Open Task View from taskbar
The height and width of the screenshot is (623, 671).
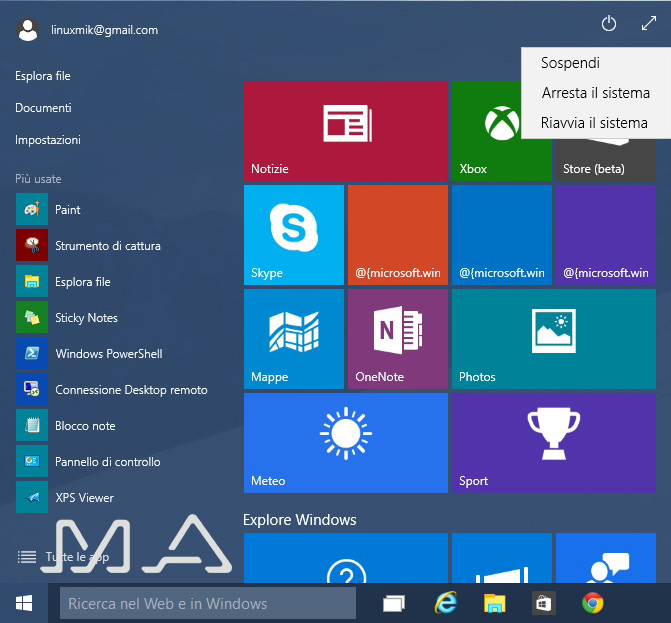394,603
